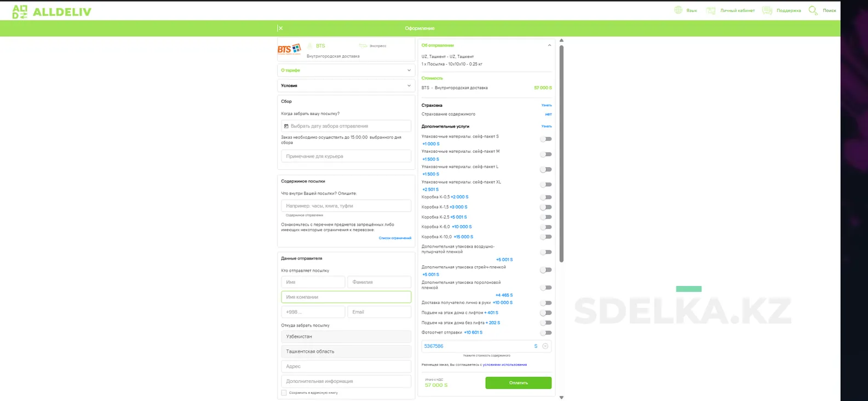Enable the Коробка К-0,5 toggle
The image size is (868, 401).
coord(545,197)
